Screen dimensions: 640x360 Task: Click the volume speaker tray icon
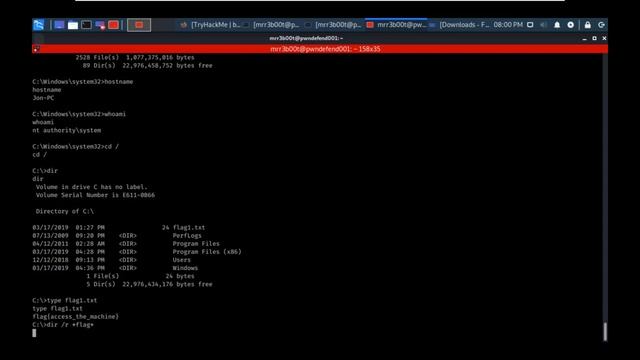[543, 25]
